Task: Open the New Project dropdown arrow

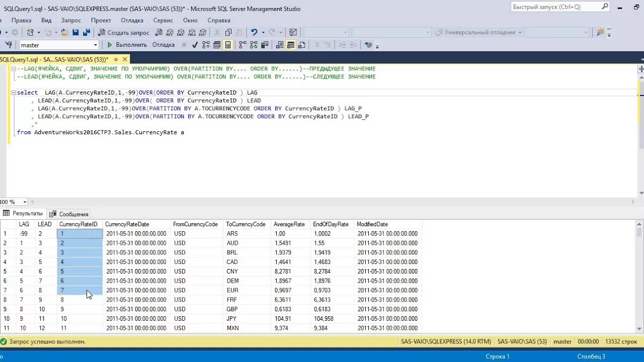Action: 39,32
